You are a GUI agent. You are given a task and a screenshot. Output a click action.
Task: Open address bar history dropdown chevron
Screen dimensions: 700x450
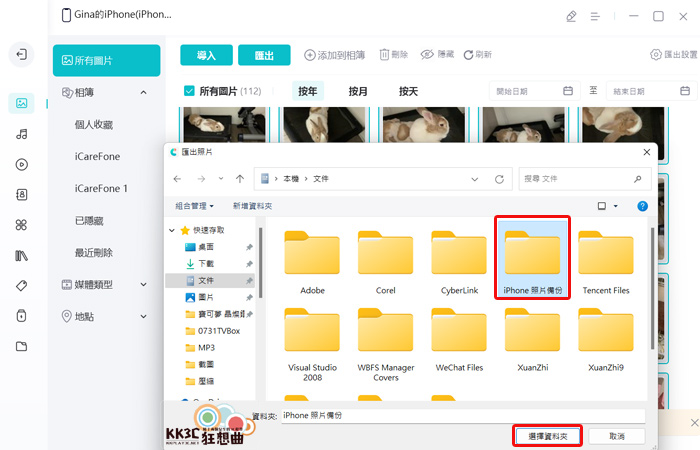475,179
